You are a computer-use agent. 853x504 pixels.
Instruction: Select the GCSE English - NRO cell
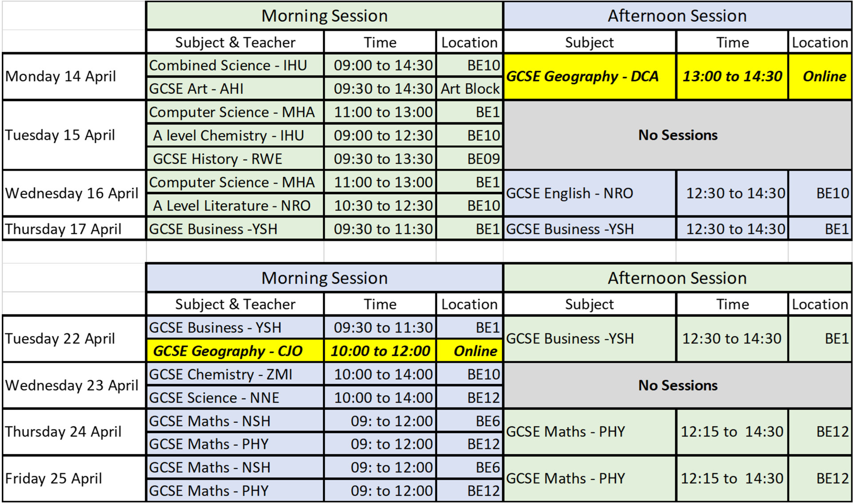(x=590, y=193)
